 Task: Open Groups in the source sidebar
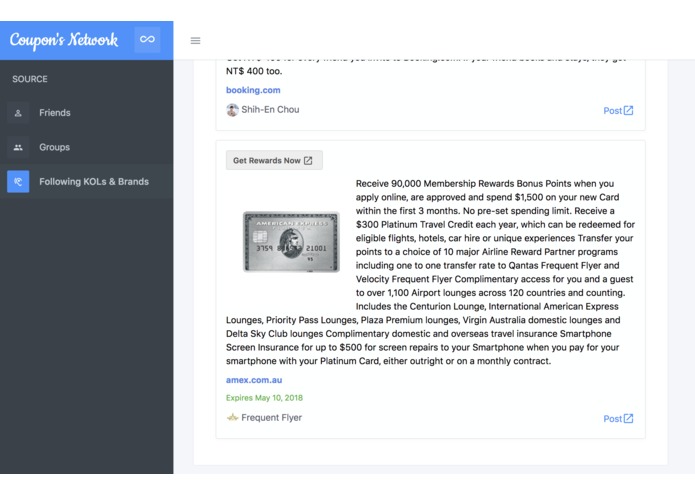(86, 147)
